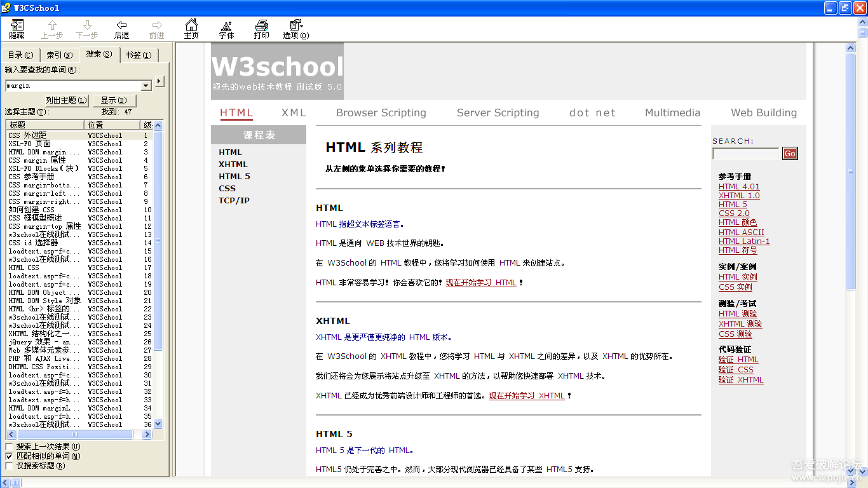Screen dimensions: 868x488
Task: Open the CSS 2.0 reference link
Action: [x=734, y=213]
